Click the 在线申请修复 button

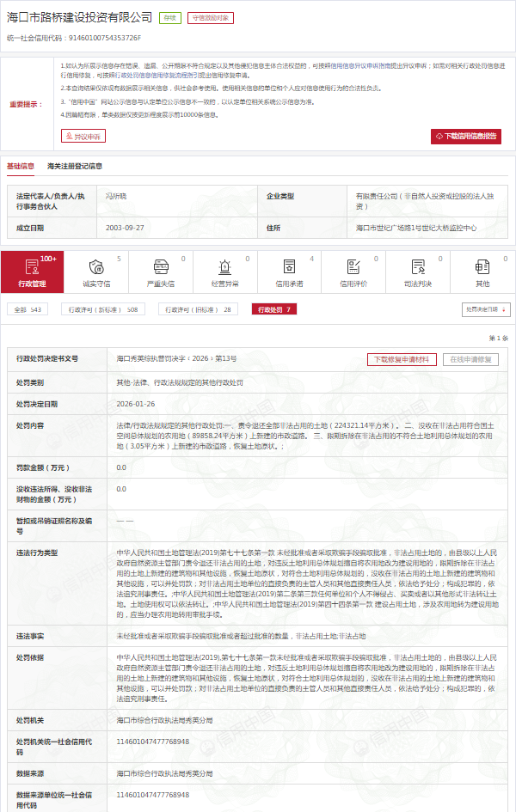470,359
